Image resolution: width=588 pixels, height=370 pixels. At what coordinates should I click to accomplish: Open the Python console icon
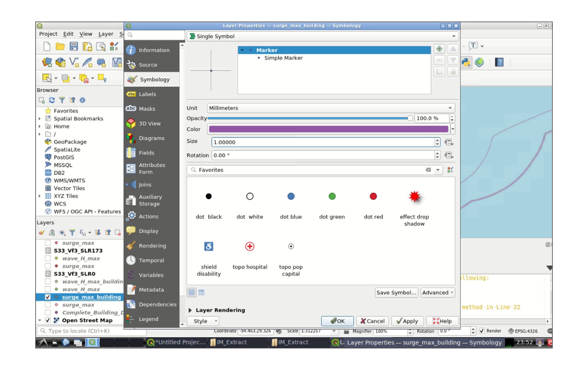click(x=466, y=62)
